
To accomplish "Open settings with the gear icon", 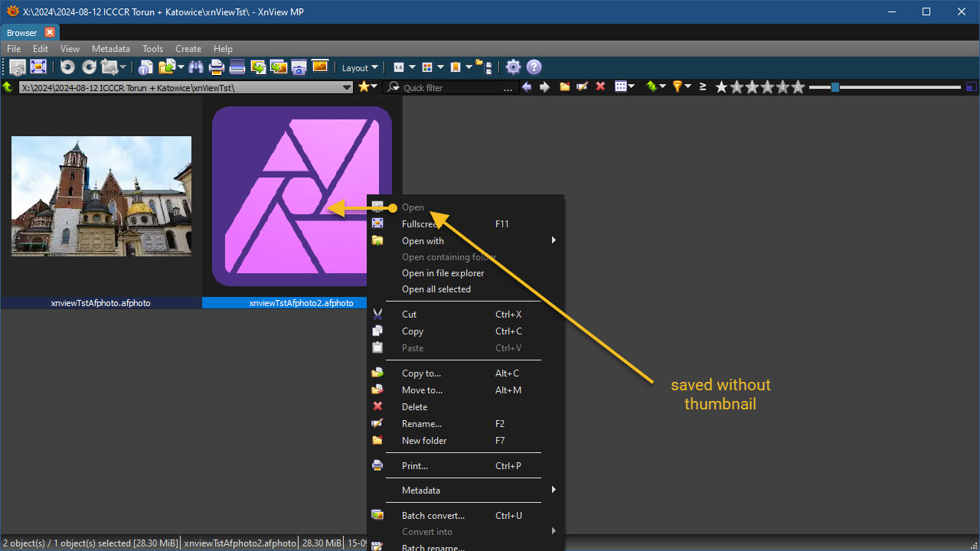I will click(x=514, y=67).
